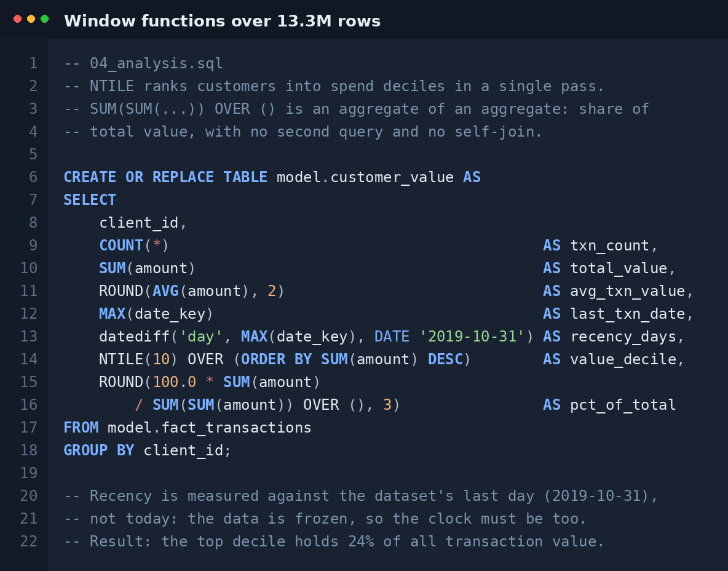
Task: Click the alias 'last_txn_date,' on line 12
Action: pos(631,314)
